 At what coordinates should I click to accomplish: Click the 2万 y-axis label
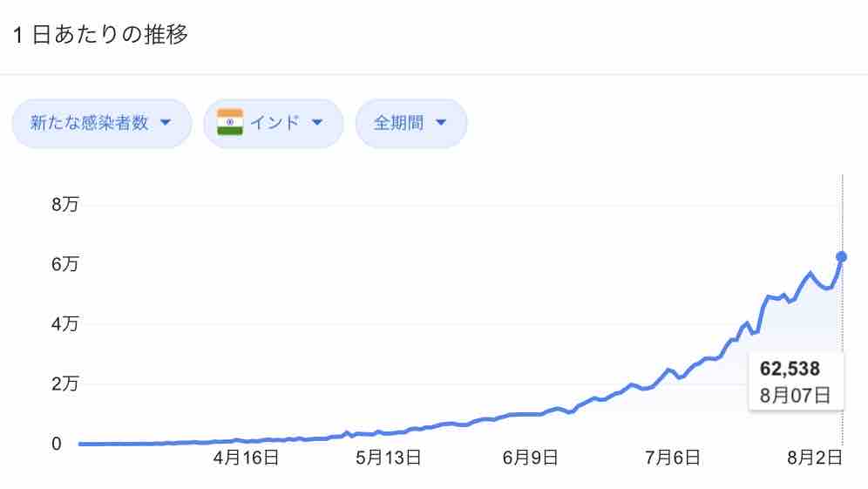click(x=65, y=384)
